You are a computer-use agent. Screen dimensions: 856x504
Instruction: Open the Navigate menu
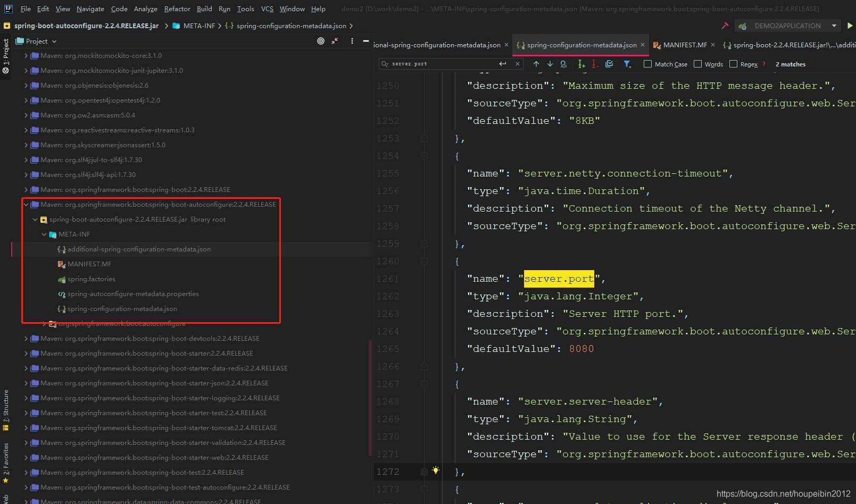pyautogui.click(x=90, y=9)
